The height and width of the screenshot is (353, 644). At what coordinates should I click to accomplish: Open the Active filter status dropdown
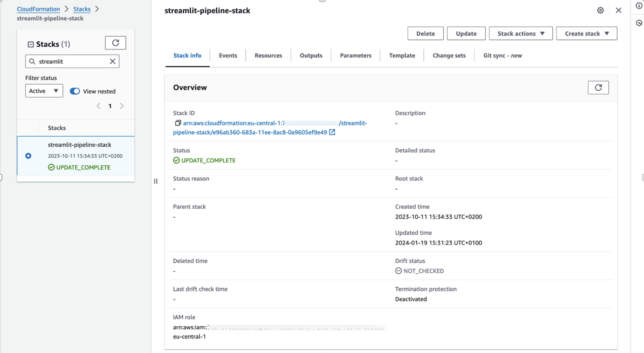[x=44, y=91]
